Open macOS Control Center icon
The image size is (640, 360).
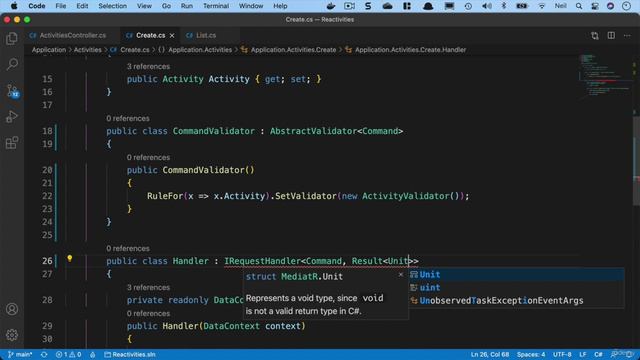click(x=595, y=6)
